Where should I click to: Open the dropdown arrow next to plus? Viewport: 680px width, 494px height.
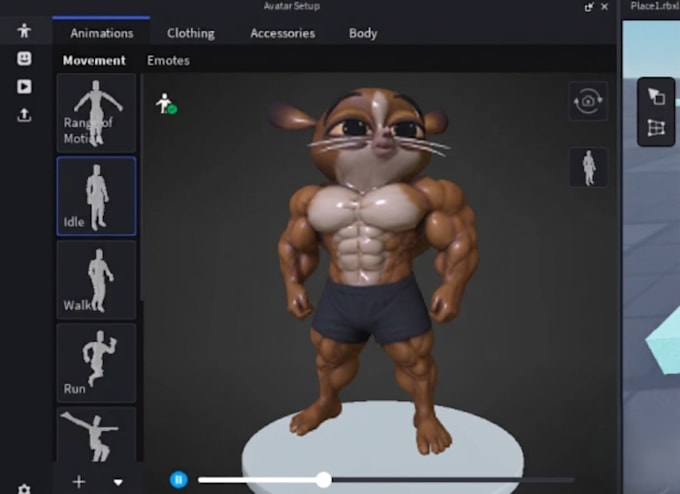coord(118,482)
